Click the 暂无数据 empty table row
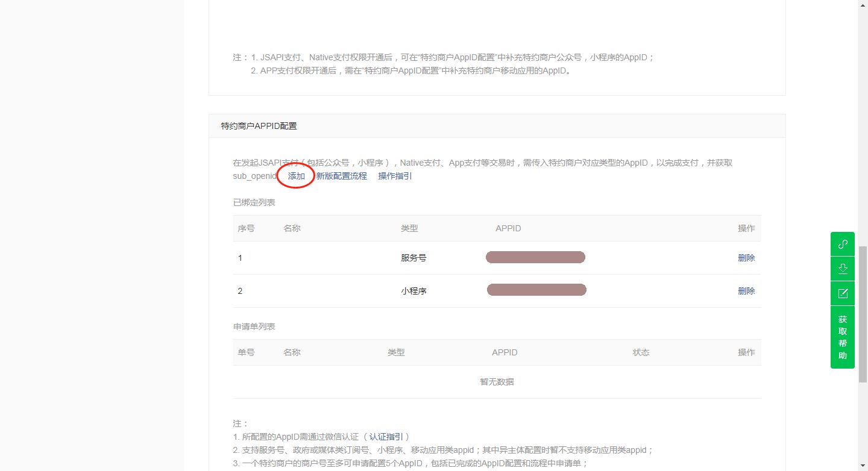Screen dimensions: 868x471 coord(497,382)
